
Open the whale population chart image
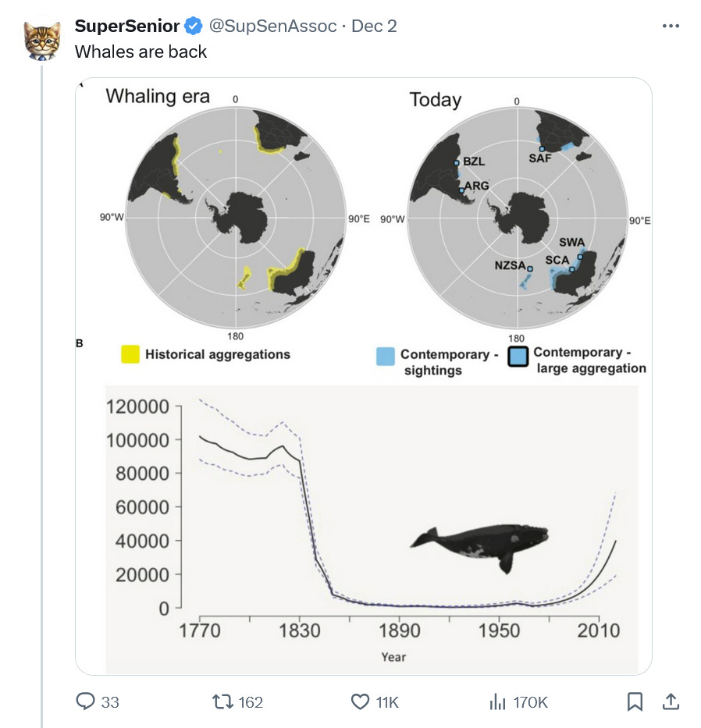(372, 529)
